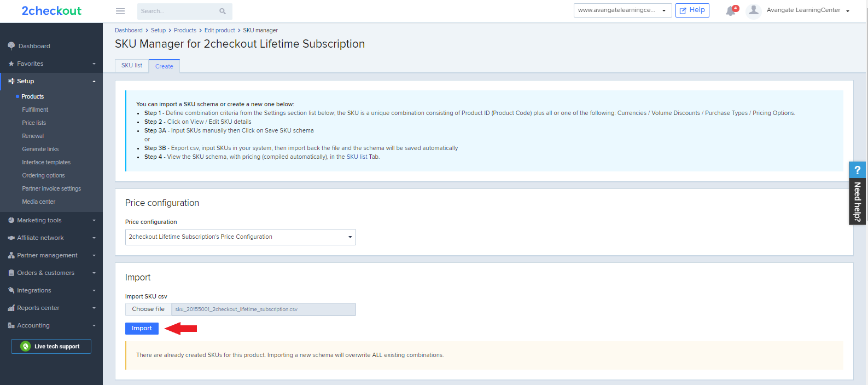Expand the Favorites menu arrow

(x=94, y=64)
